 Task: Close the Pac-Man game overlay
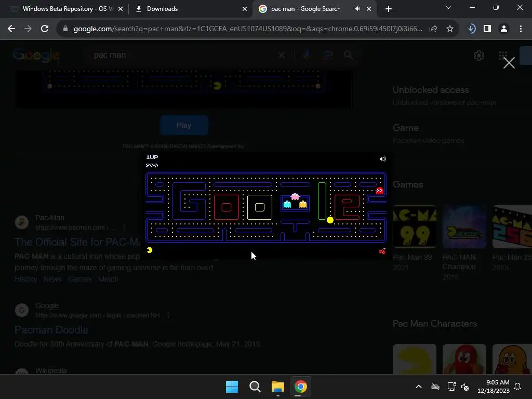coord(509,63)
